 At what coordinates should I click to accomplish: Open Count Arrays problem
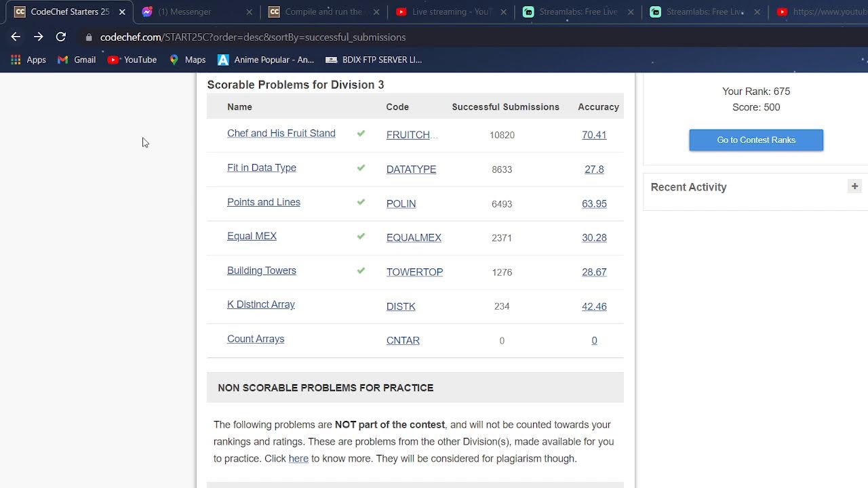[256, 339]
